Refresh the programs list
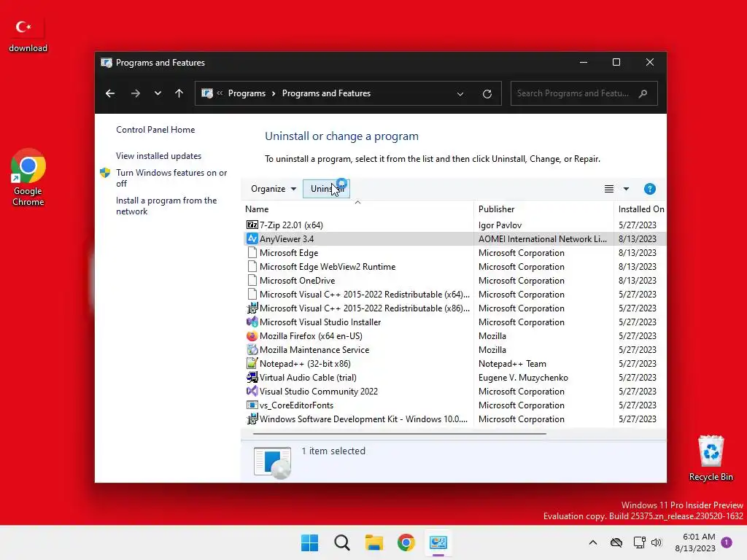The image size is (747, 560). point(487,94)
